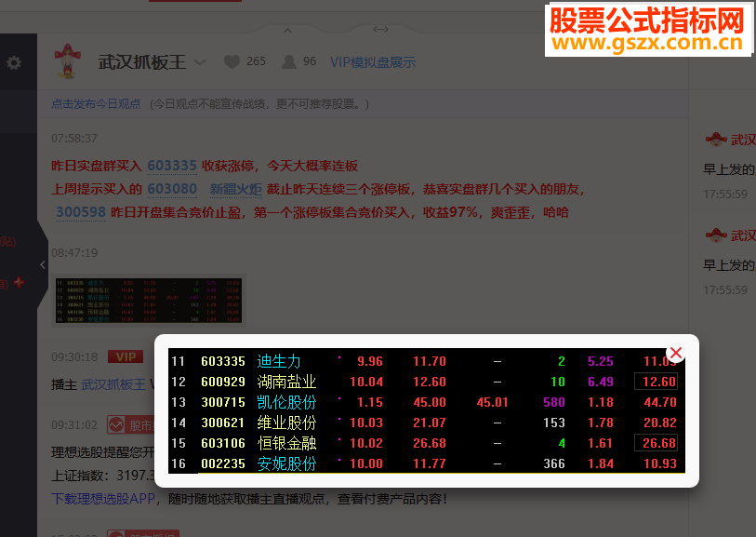Click the 08:47:19 message timestamp

74,253
